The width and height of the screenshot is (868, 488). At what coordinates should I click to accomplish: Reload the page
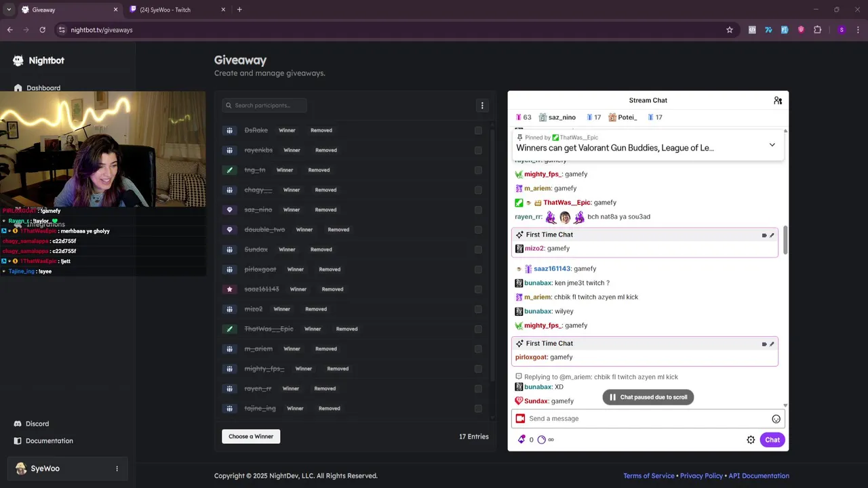coord(42,30)
